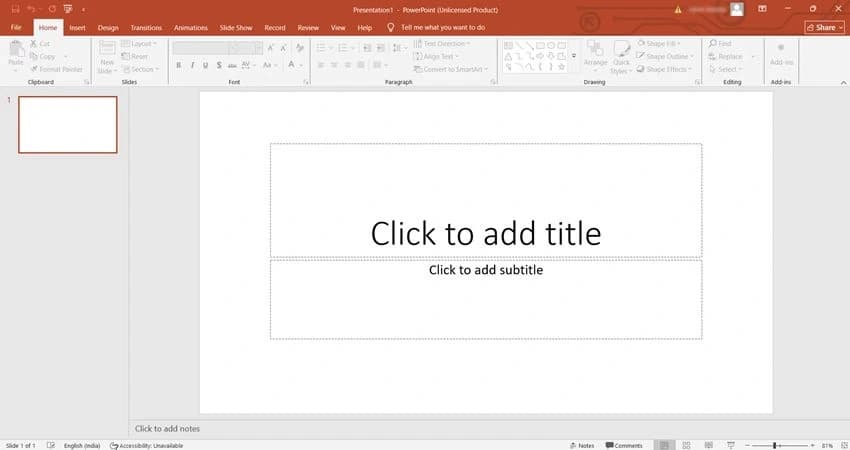Image resolution: width=850 pixels, height=450 pixels.
Task: Open the Text Direction dropdown
Action: pos(442,43)
